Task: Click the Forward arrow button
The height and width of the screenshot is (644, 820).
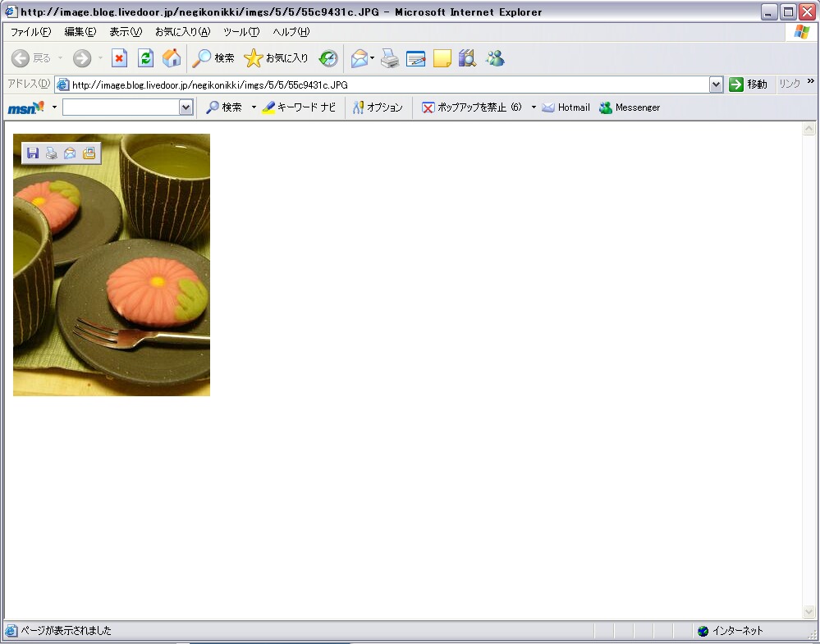Action: click(x=82, y=58)
